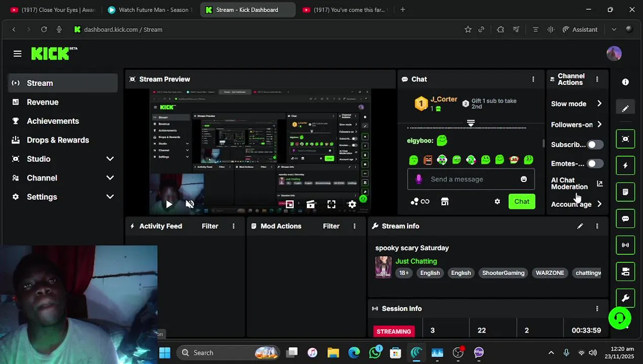643x364 pixels.
Task: Open the emoji picker in chat input
Action: click(524, 179)
